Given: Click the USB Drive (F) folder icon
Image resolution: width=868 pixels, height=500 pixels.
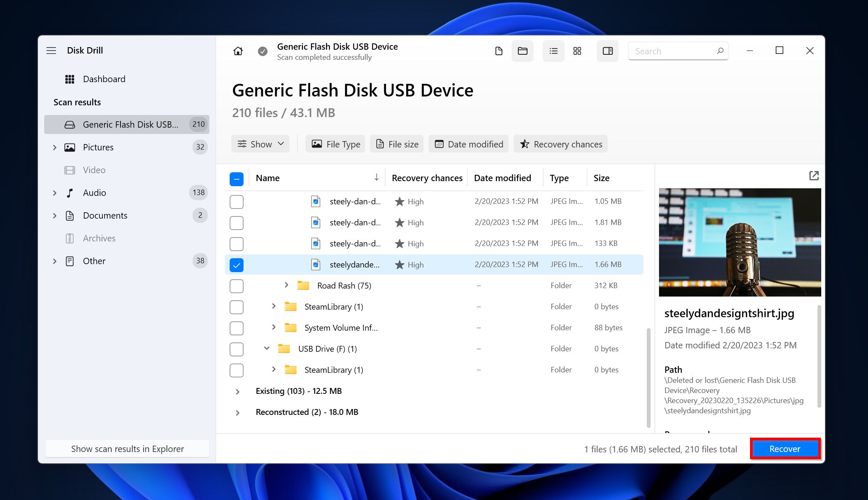Looking at the screenshot, I should (x=284, y=349).
